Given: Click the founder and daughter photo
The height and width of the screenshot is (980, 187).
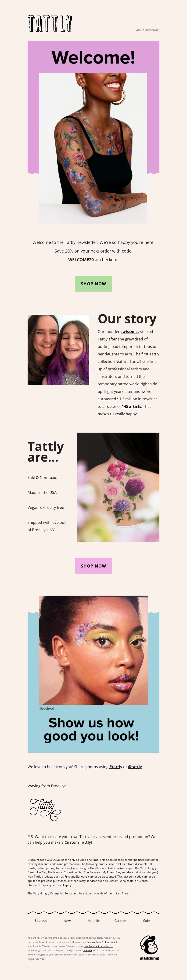Looking at the screenshot, I should pyautogui.click(x=58, y=350).
